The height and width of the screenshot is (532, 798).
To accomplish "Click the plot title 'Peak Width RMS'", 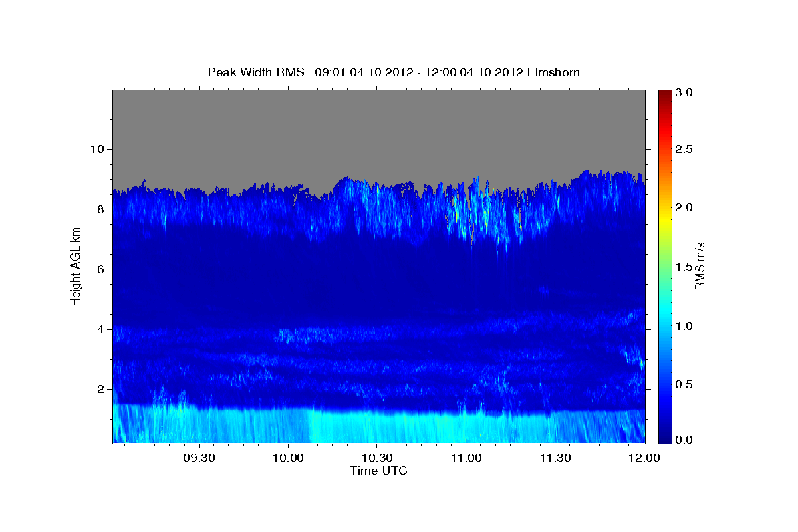I will (x=256, y=72).
